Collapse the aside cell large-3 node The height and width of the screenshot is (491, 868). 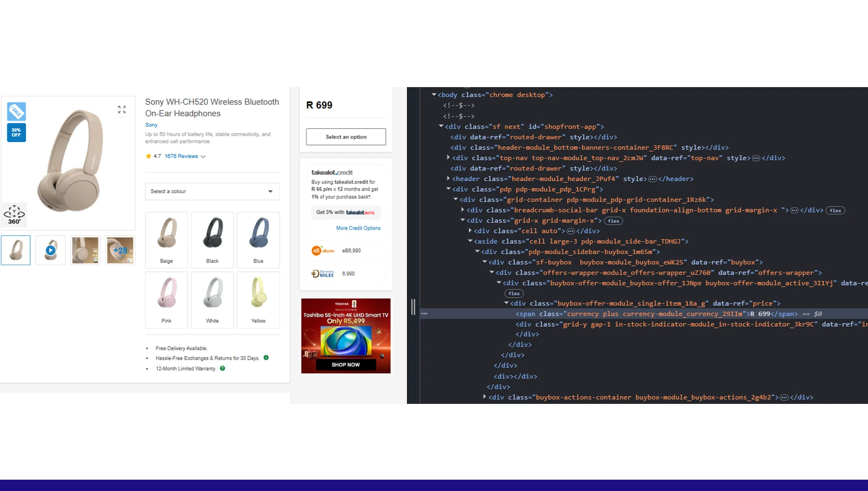click(x=470, y=241)
